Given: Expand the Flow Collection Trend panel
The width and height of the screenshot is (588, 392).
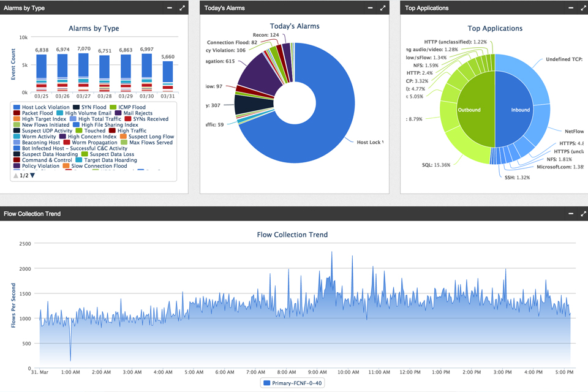Looking at the screenshot, I should [584, 214].
